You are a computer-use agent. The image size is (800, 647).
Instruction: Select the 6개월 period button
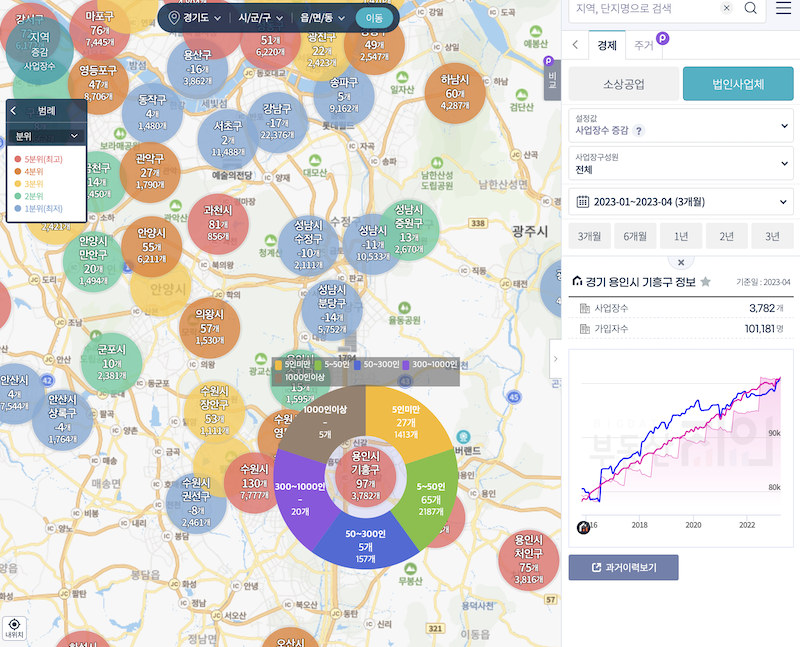coord(635,236)
